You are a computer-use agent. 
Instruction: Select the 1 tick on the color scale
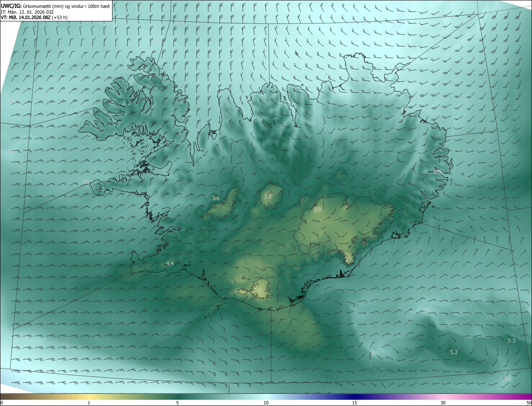[x=89, y=403]
